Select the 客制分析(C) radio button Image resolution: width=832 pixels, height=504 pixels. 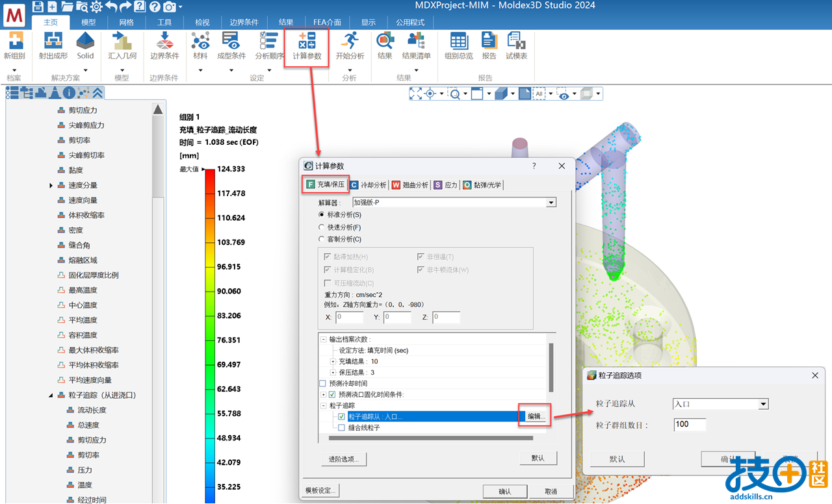click(322, 240)
